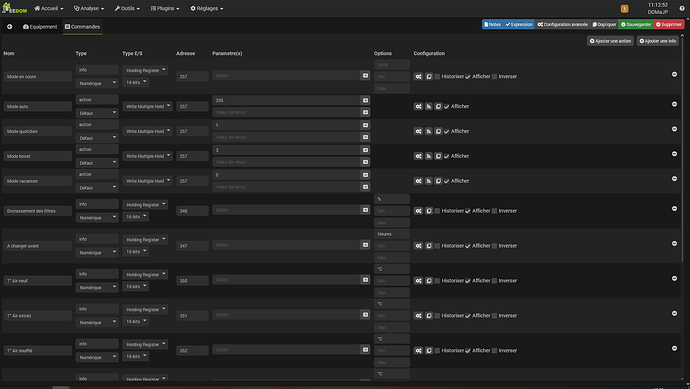Expand Holding Register dropdown for Mode en cours
690x389 pixels.
(145, 70)
